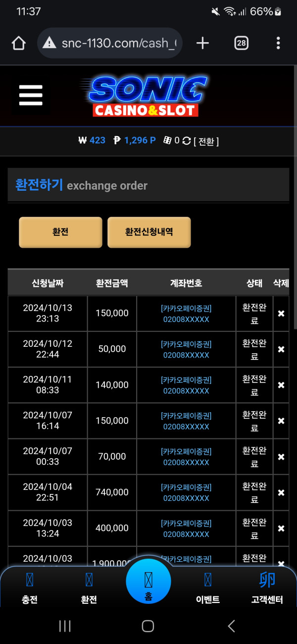Delete the 2024/10/12 22:44 exchange record
297x644 pixels.
tap(281, 349)
